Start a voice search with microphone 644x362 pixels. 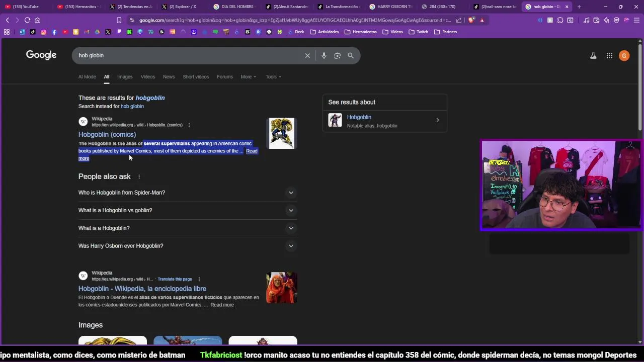(x=324, y=55)
